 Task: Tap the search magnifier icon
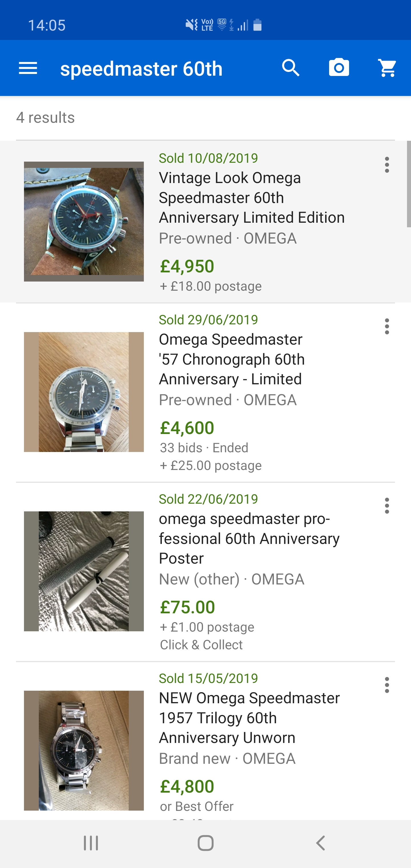pyautogui.click(x=291, y=68)
